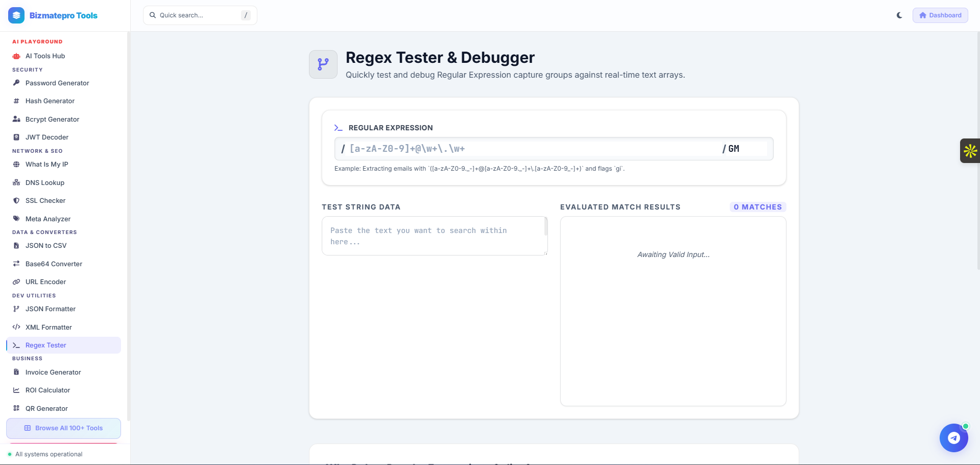980x465 pixels.
Task: Click the DNS Lookup network icon
Action: (16, 182)
